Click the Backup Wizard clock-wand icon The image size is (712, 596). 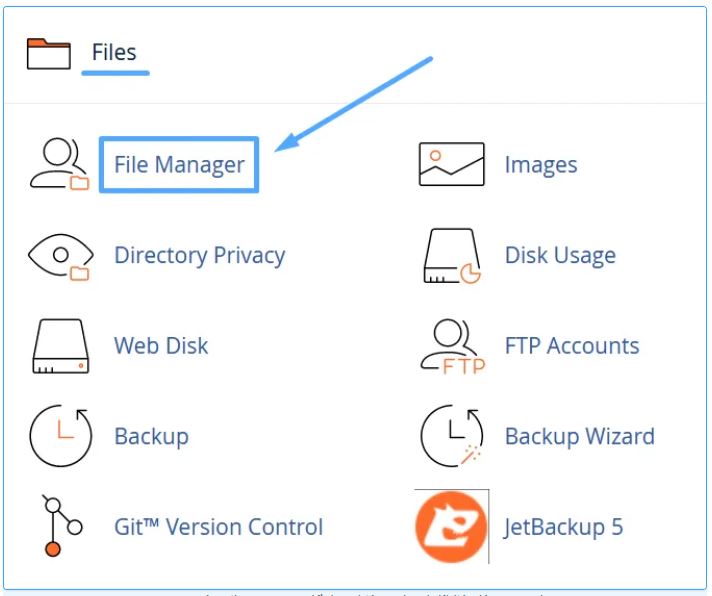point(452,436)
